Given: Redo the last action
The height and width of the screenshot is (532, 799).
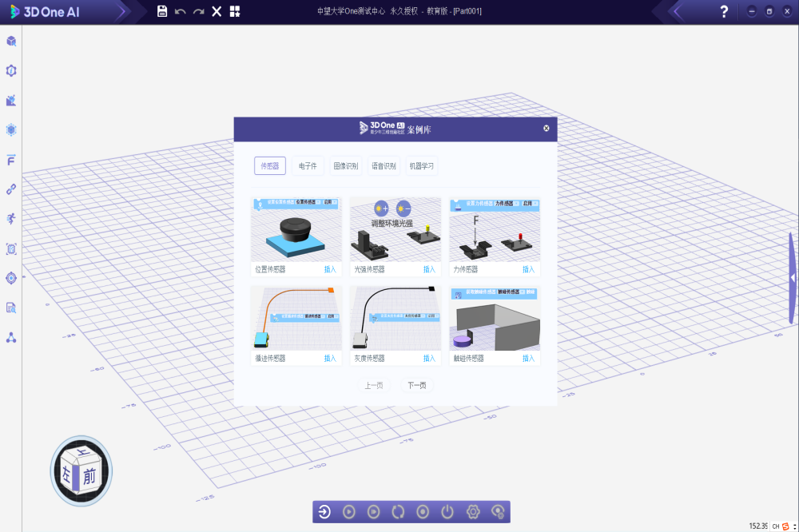Looking at the screenshot, I should coord(199,11).
